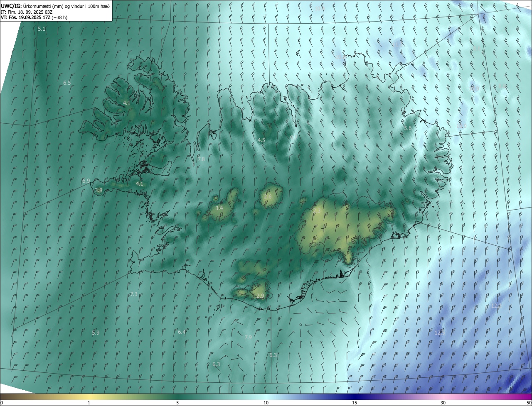532x406 pixels.
Task: Click the 5.6 value label
Action: pos(408,128)
